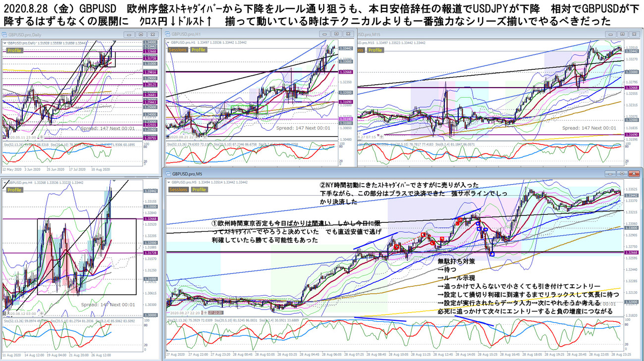Click the 1.33442 current price on H4 chart
Image resolution: width=644 pixels, height=361 pixels.
(x=151, y=191)
